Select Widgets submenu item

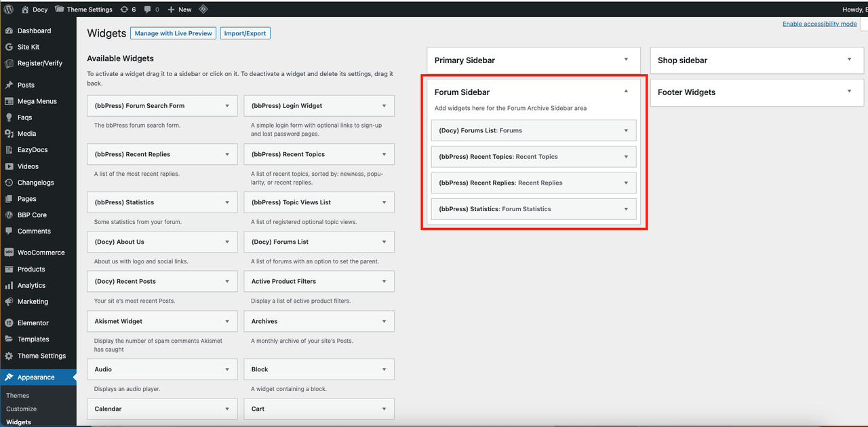19,422
